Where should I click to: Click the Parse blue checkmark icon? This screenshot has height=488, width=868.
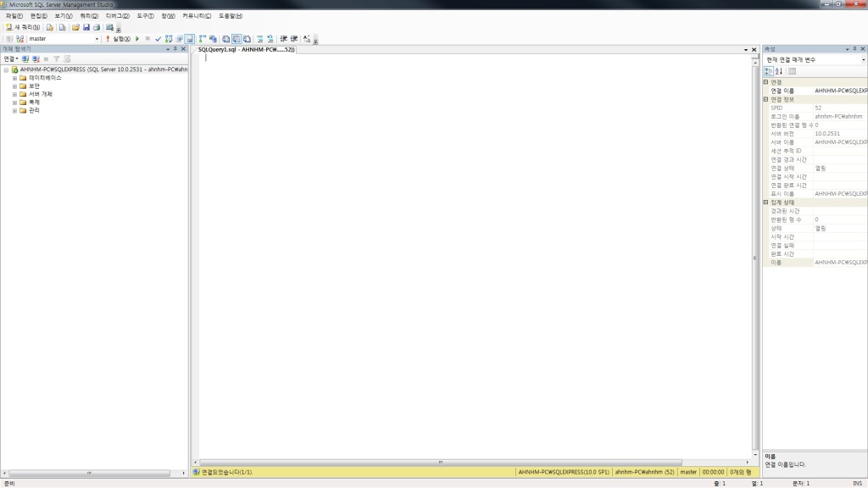pos(158,39)
